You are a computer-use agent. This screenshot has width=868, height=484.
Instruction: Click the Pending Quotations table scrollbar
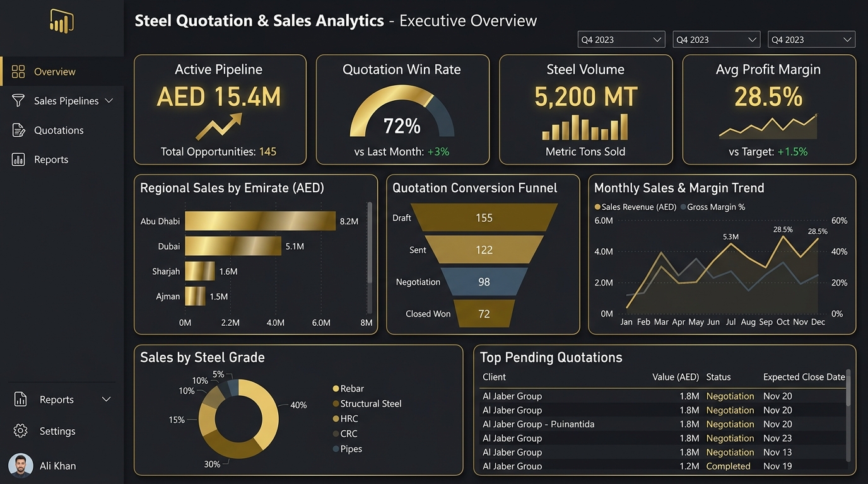[x=848, y=388]
